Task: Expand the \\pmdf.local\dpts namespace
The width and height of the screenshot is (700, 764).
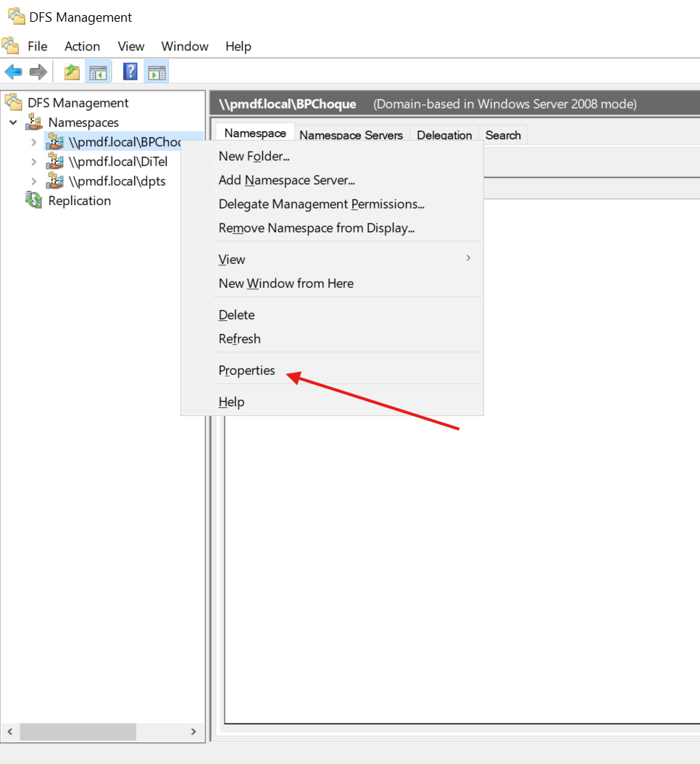Action: point(33,181)
